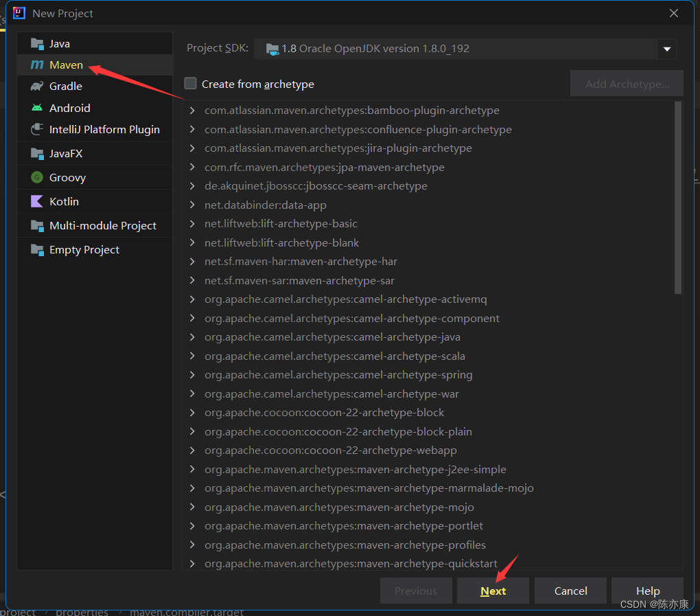The width and height of the screenshot is (700, 616).
Task: Click the Multi-module Project folder icon
Action: 37,225
